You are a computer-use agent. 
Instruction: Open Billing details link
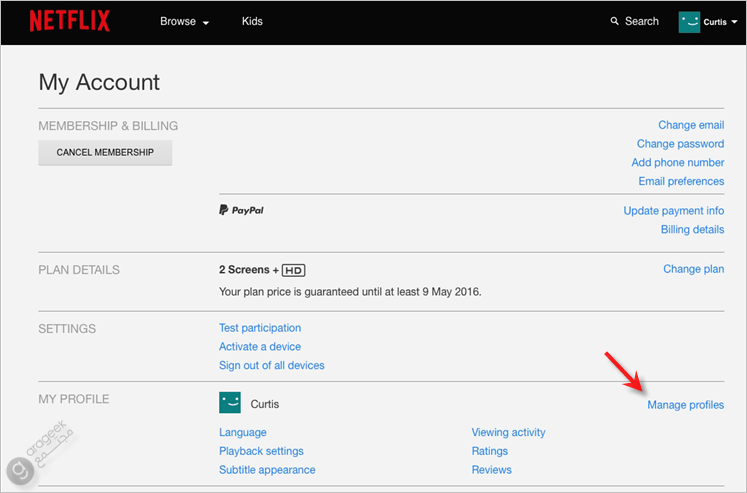click(692, 230)
